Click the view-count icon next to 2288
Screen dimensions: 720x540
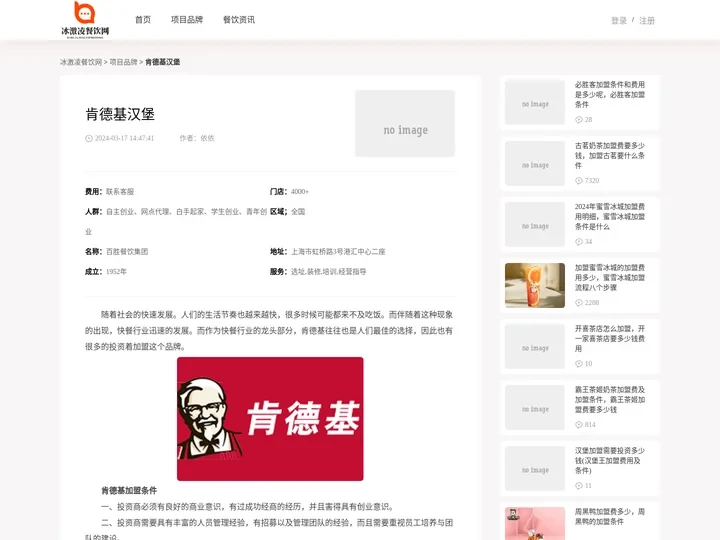coord(579,303)
